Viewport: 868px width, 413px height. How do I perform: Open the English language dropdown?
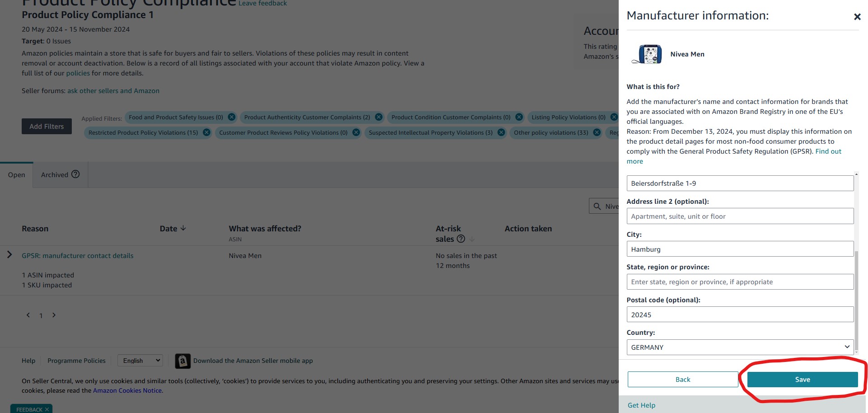pyautogui.click(x=140, y=361)
